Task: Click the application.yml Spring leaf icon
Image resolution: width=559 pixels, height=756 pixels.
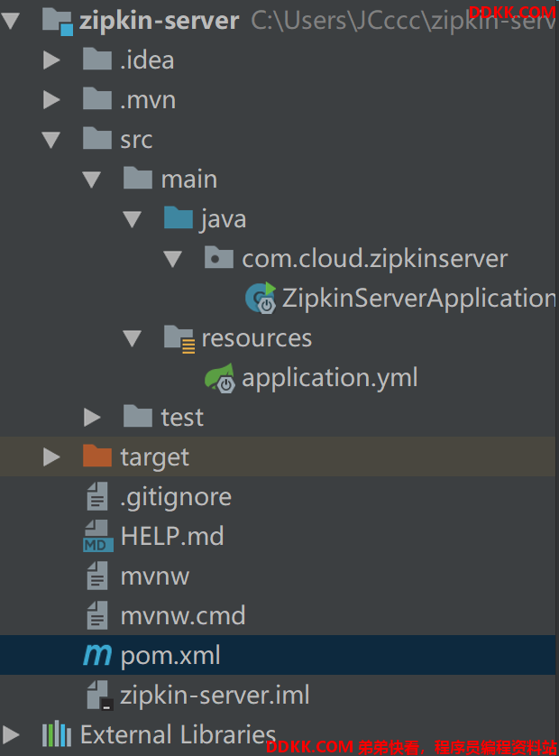Action: tap(220, 377)
